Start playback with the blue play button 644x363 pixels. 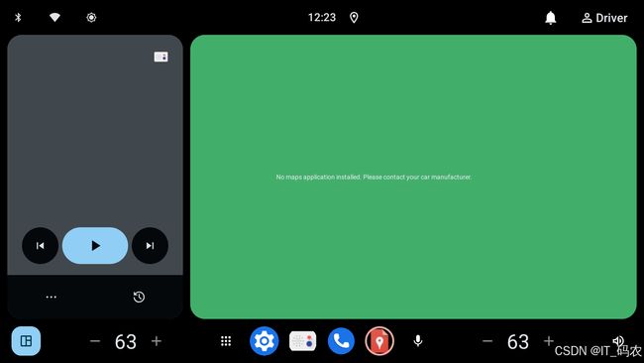coord(95,245)
